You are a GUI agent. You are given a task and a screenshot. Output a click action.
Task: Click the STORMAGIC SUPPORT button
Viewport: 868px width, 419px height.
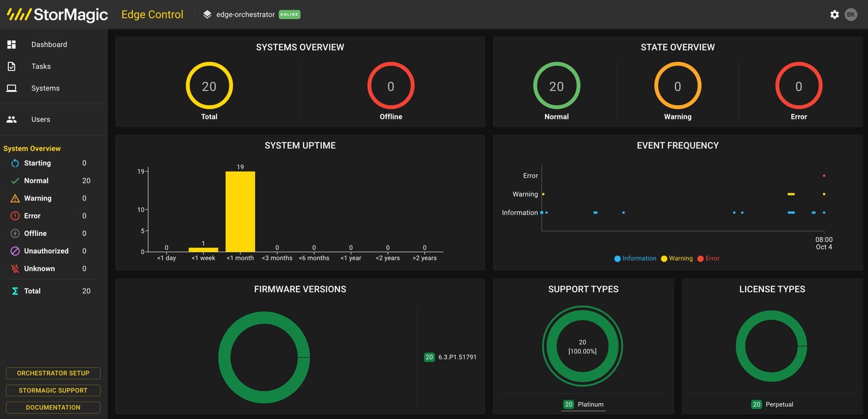[x=53, y=390]
